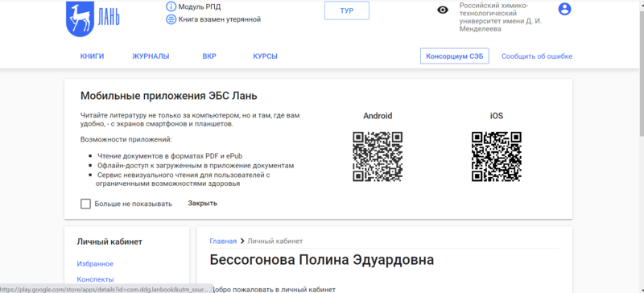Screen dimensions: 644x293
Task: Open the КНИГИ menu
Action: (x=92, y=56)
